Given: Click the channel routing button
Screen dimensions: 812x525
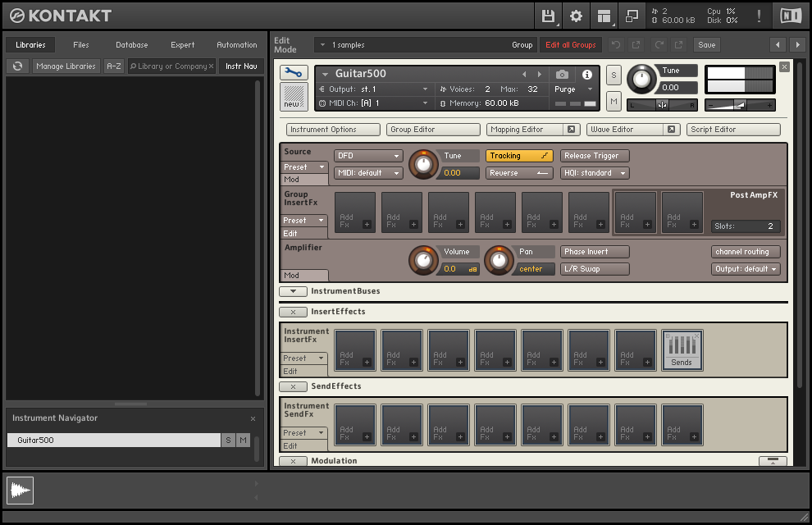Looking at the screenshot, I should pos(746,252).
